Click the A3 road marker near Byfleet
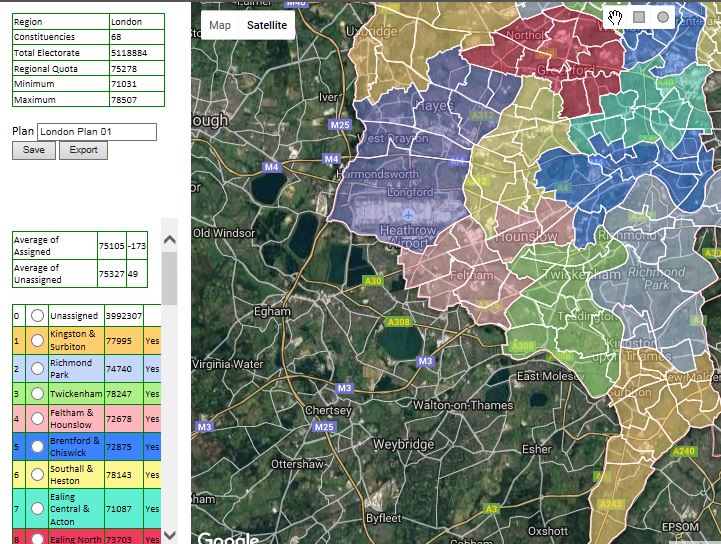Viewport: 721px width, 544px height. point(492,508)
